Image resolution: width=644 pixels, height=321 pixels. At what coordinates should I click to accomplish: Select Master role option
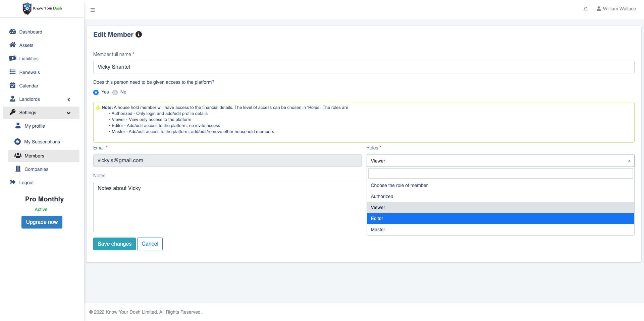500,230
